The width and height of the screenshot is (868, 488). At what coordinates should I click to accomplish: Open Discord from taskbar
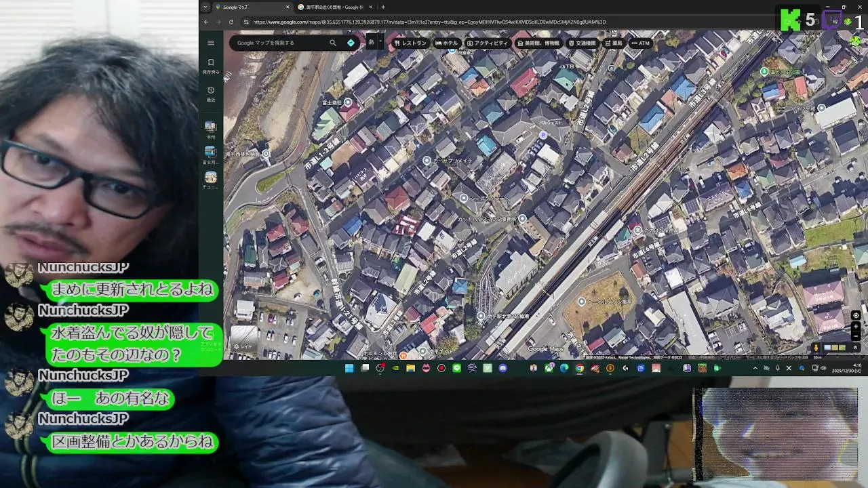click(502, 368)
